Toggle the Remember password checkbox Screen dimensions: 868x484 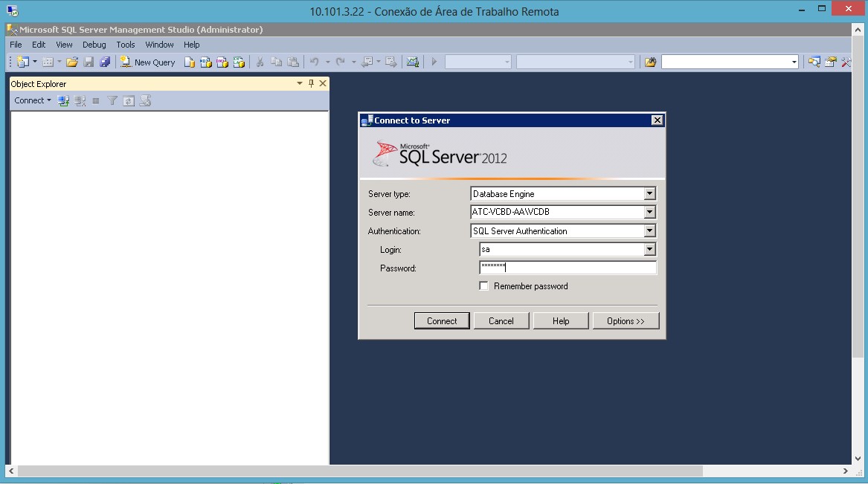(484, 286)
